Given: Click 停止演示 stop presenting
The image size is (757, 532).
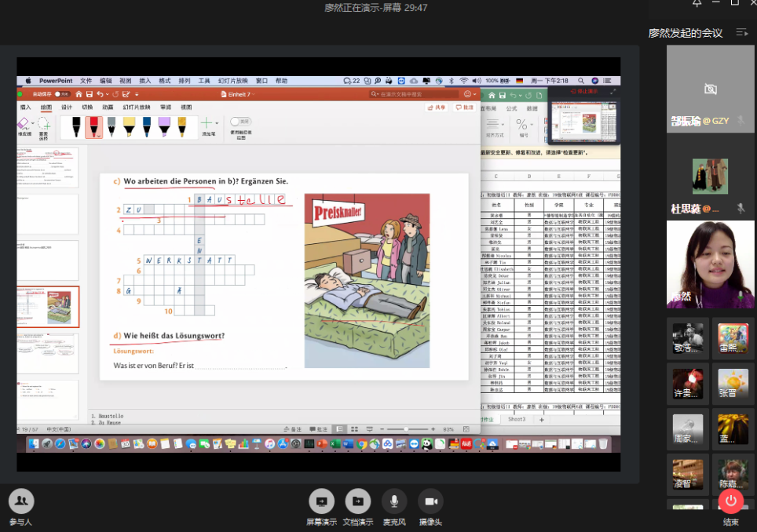Looking at the screenshot, I should click(584, 91).
